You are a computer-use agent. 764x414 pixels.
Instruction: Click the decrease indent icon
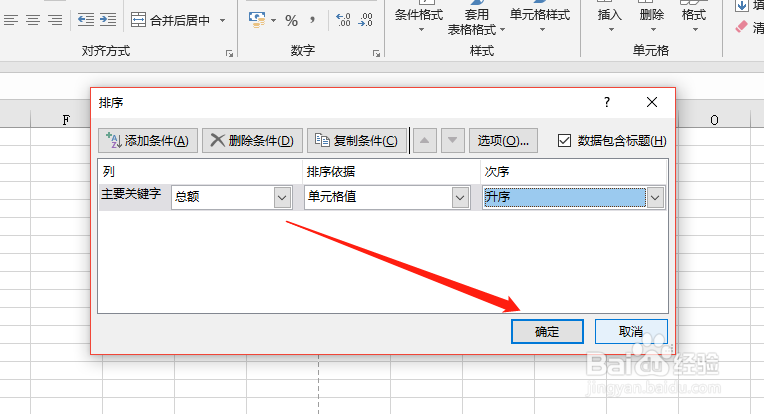86,20
